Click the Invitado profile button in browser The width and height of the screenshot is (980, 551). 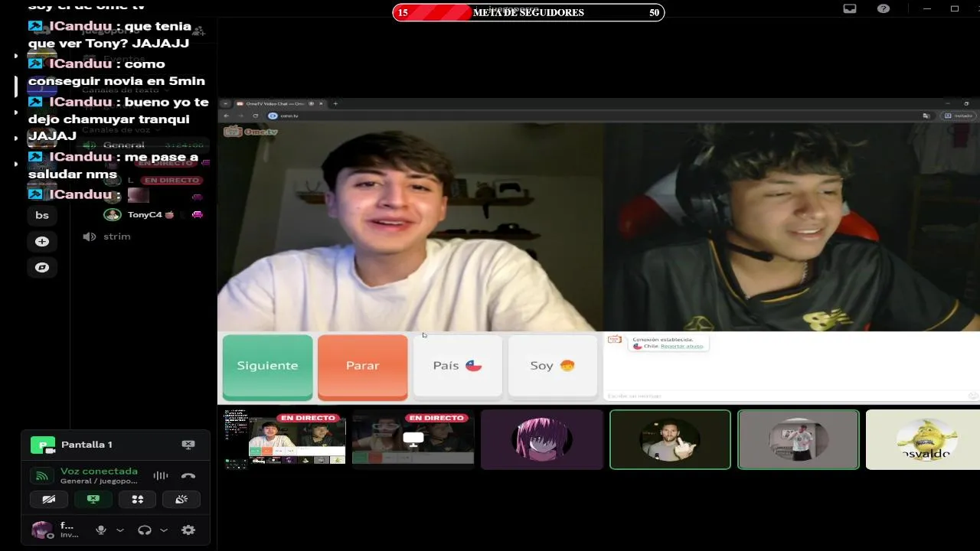point(958,116)
